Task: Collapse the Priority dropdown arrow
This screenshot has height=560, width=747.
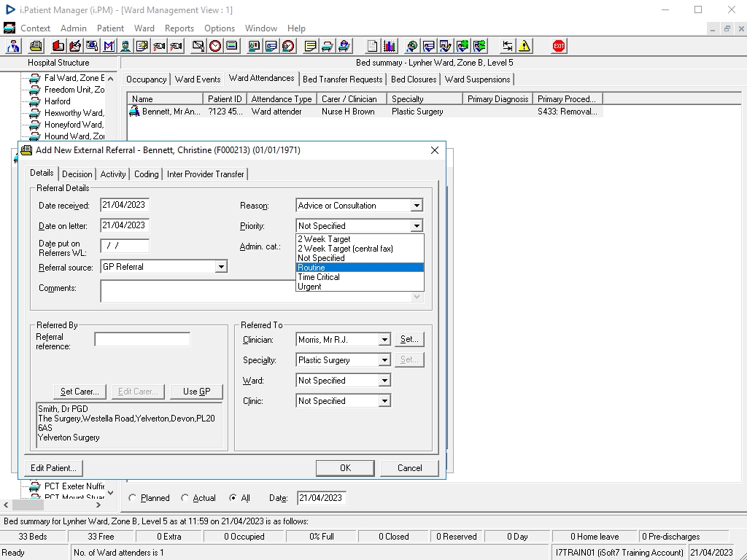Action: click(x=417, y=226)
